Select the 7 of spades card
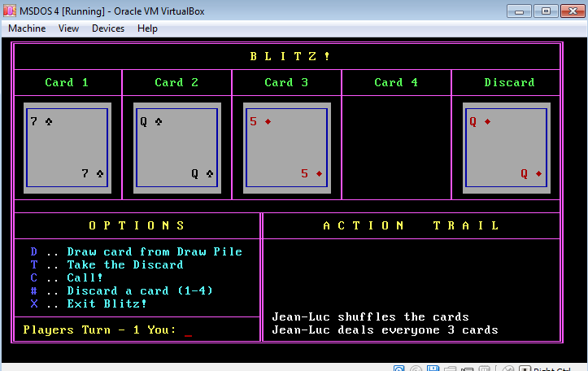This screenshot has height=371, width=588. point(67,147)
